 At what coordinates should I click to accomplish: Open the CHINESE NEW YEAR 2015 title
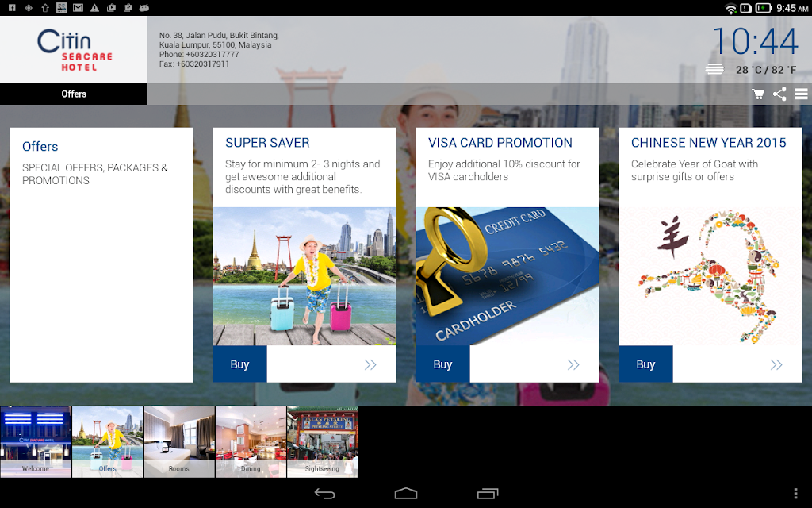[708, 143]
